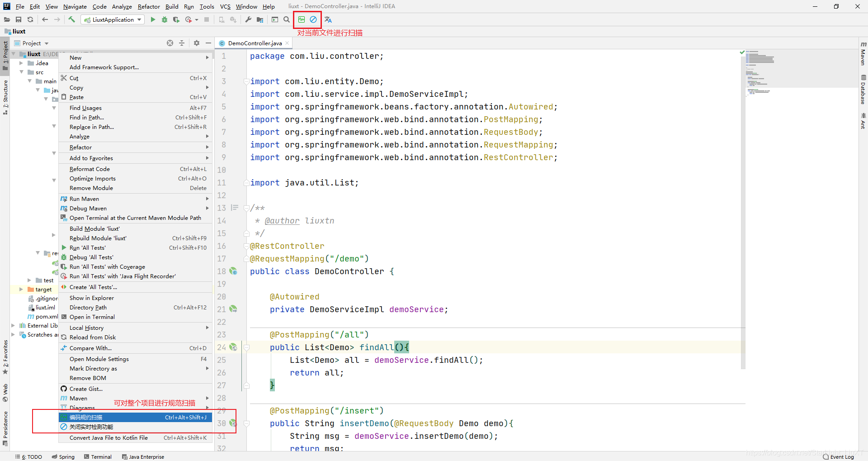Click the Save All disk icon

[19, 19]
